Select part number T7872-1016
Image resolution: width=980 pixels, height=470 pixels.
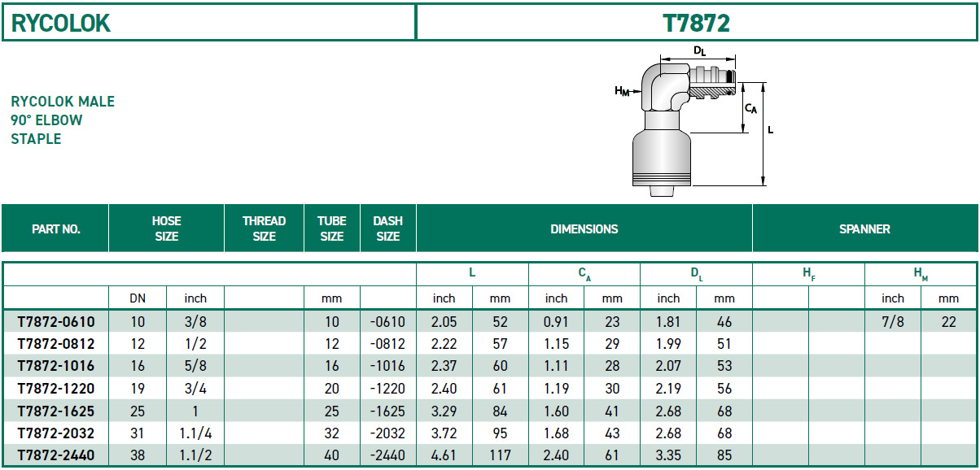tap(55, 366)
